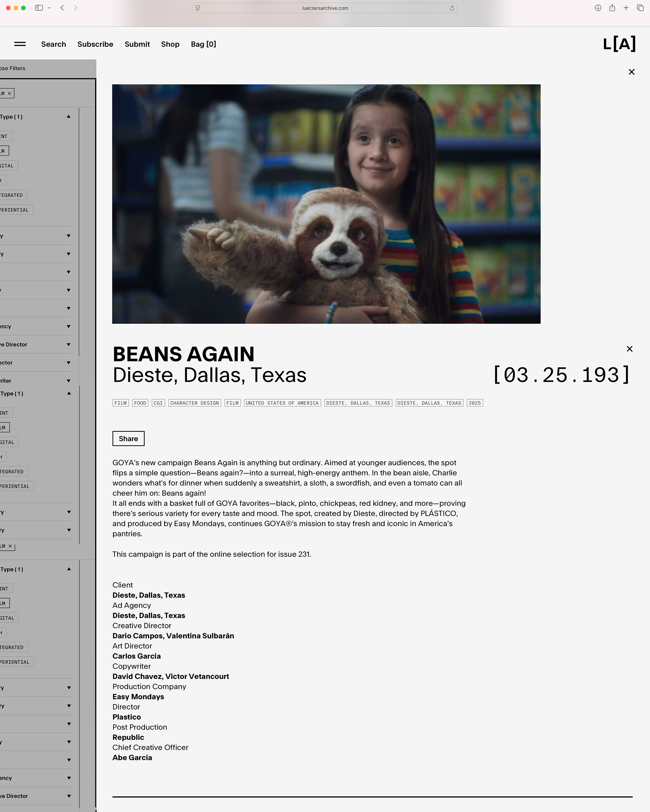
Task: Open the hamburger menu icon
Action: pos(20,44)
